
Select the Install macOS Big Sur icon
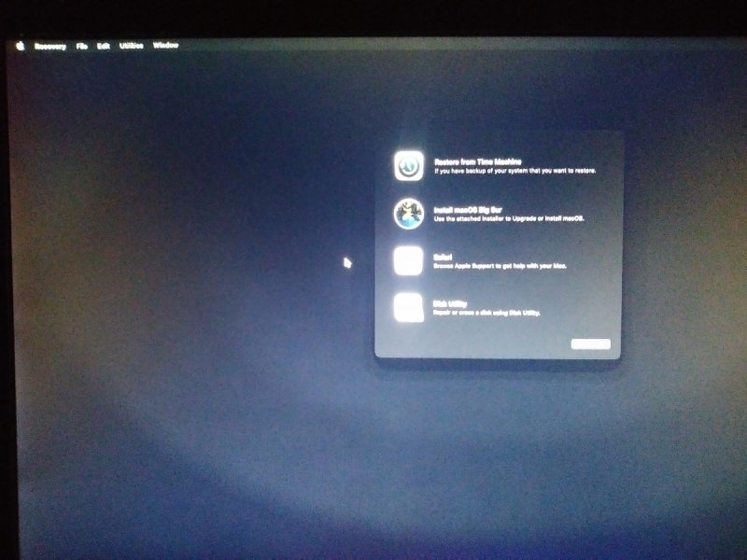coord(409,214)
